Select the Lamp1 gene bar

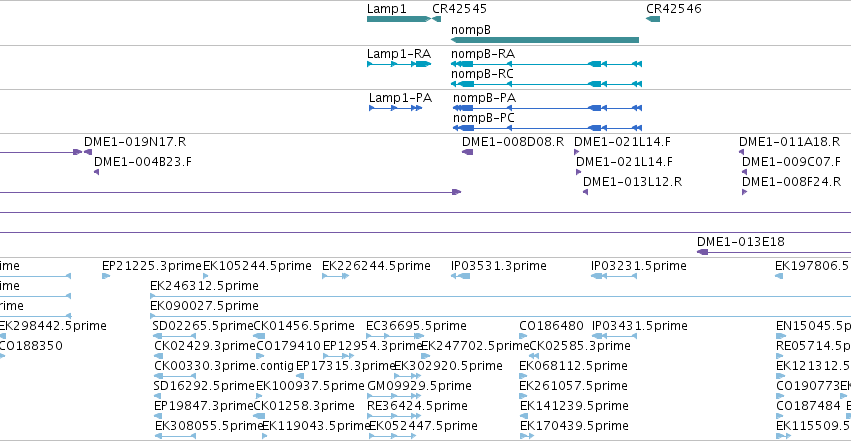(x=398, y=19)
